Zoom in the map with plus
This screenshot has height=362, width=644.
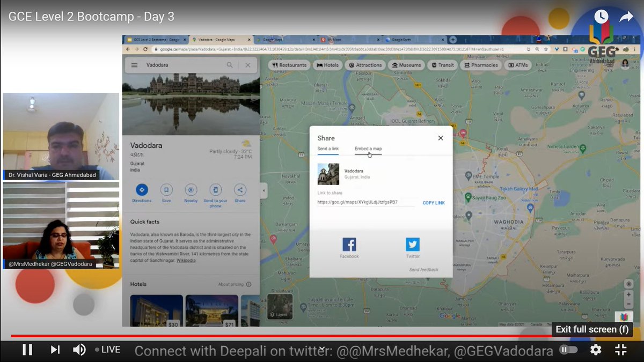[628, 295]
